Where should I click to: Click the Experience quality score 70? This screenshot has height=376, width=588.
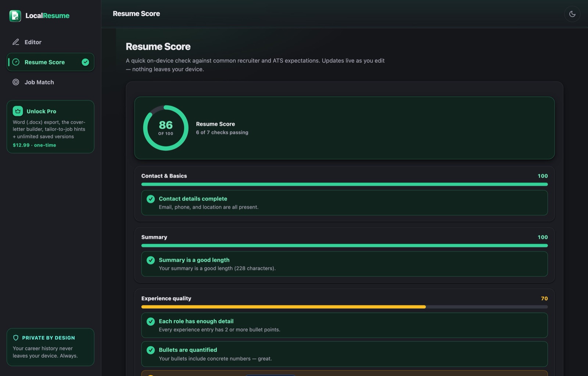[x=544, y=298]
